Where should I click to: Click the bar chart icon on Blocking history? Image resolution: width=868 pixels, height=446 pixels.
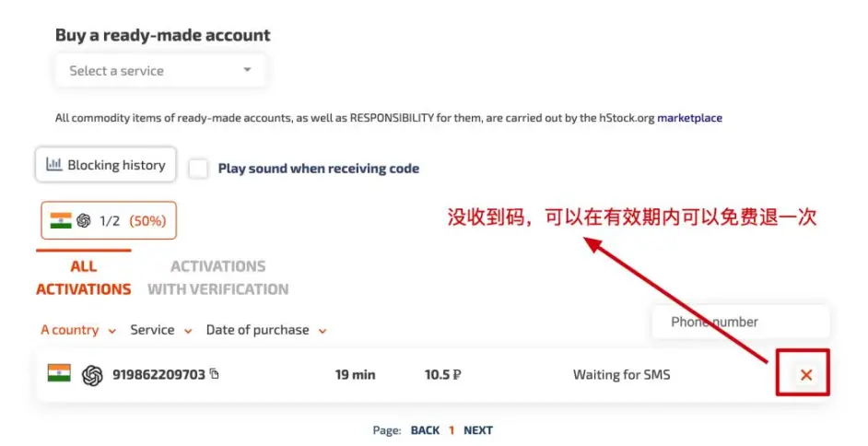click(53, 164)
